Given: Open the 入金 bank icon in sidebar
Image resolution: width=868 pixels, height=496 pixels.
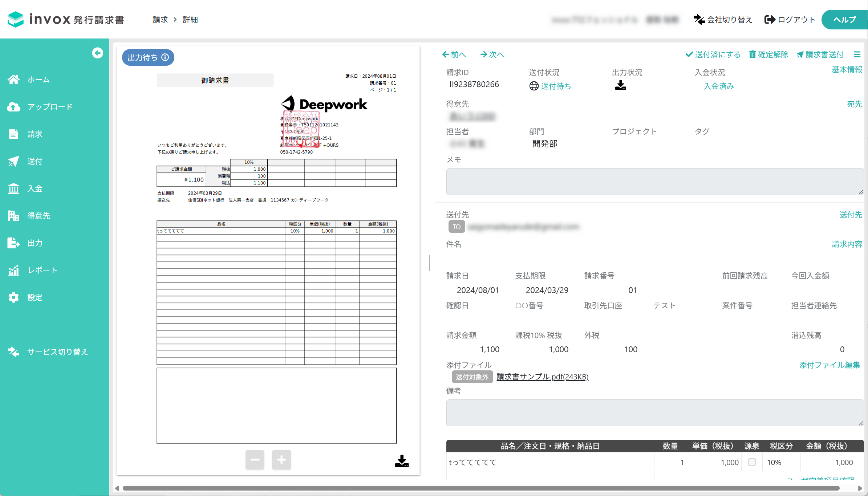Looking at the screenshot, I should (14, 188).
